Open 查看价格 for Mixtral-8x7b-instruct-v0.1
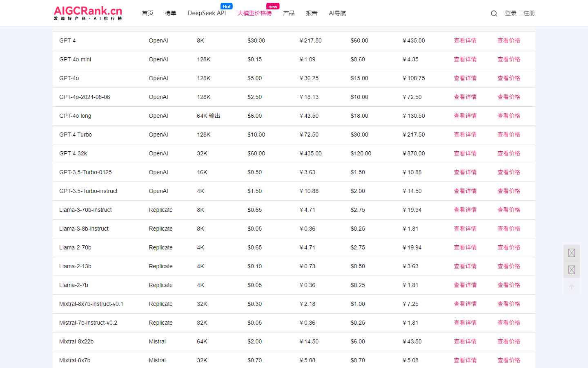This screenshot has width=588, height=368. click(x=509, y=304)
